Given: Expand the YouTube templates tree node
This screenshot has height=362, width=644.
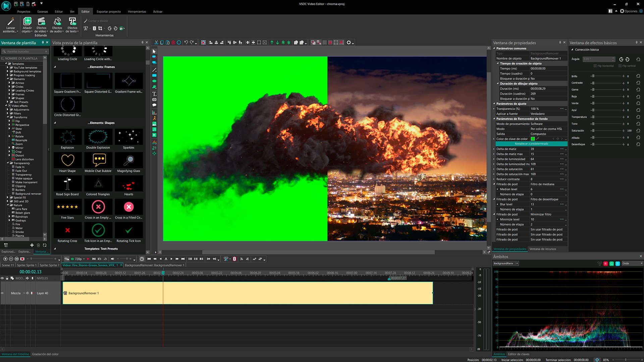Looking at the screenshot, I should pos(7,67).
